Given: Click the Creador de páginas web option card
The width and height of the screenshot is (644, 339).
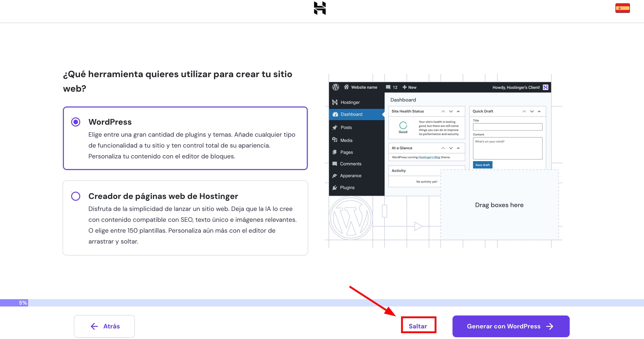Looking at the screenshot, I should 185,218.
